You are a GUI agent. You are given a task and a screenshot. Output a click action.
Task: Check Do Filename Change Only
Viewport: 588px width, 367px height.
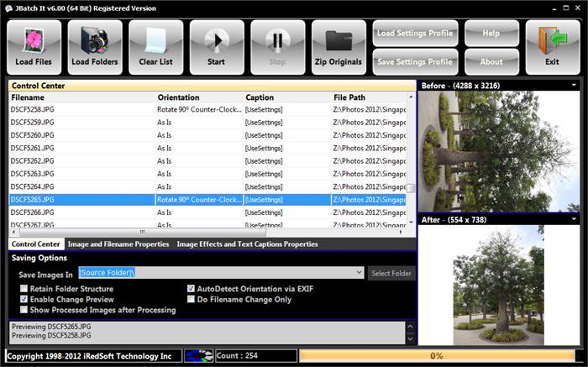191,299
